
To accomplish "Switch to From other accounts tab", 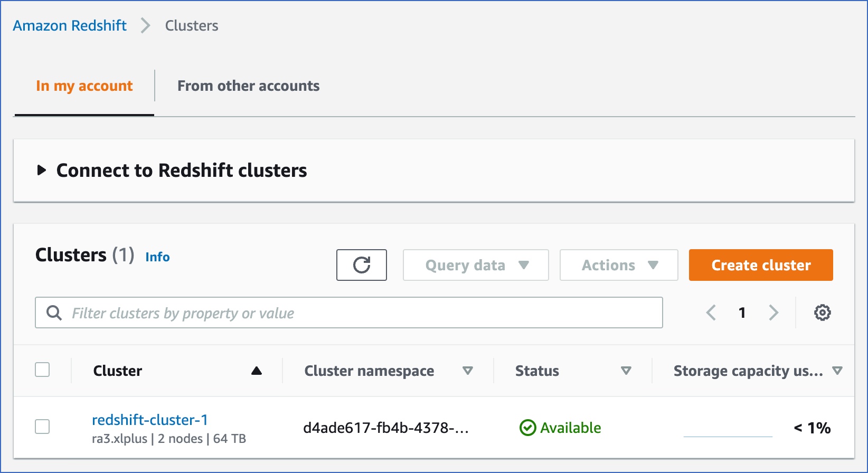I will 249,86.
